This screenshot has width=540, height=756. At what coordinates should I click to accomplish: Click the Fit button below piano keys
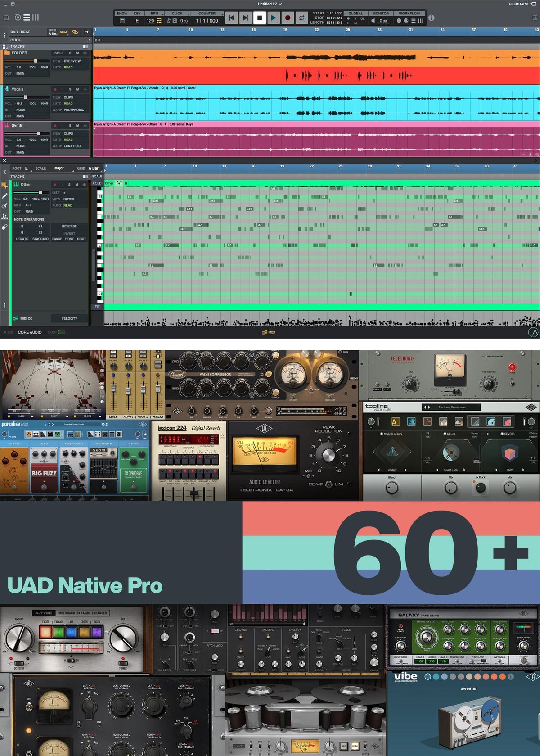[97, 307]
